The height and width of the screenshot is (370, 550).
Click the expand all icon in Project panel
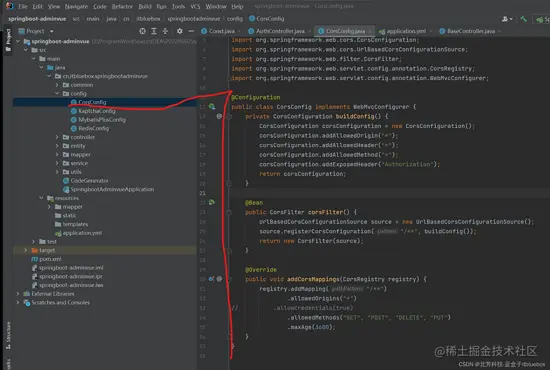[x=154, y=31]
